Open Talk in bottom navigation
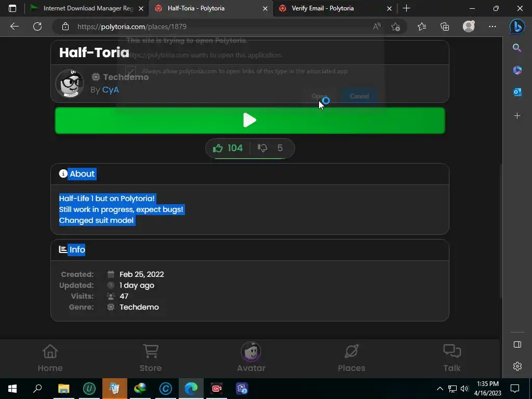The height and width of the screenshot is (399, 532). [x=452, y=358]
